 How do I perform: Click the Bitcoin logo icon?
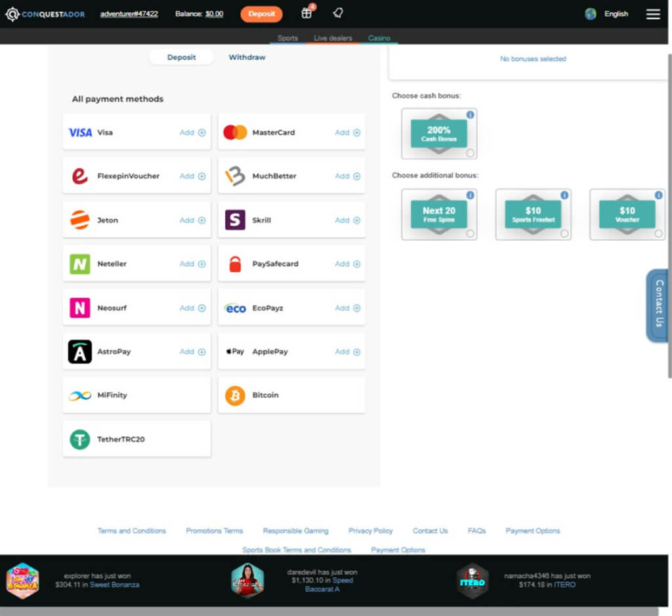point(235,396)
